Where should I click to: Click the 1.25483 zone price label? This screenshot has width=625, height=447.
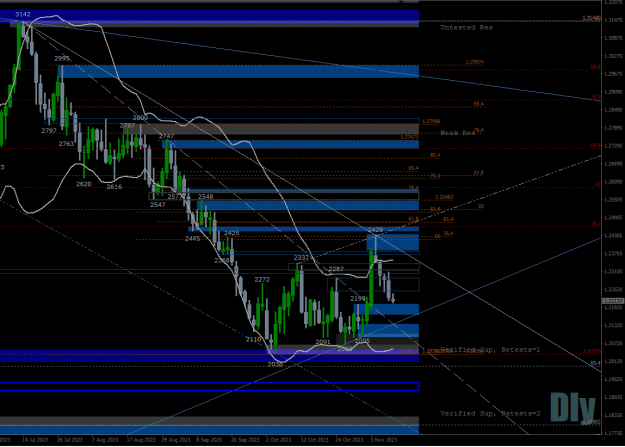pos(444,197)
